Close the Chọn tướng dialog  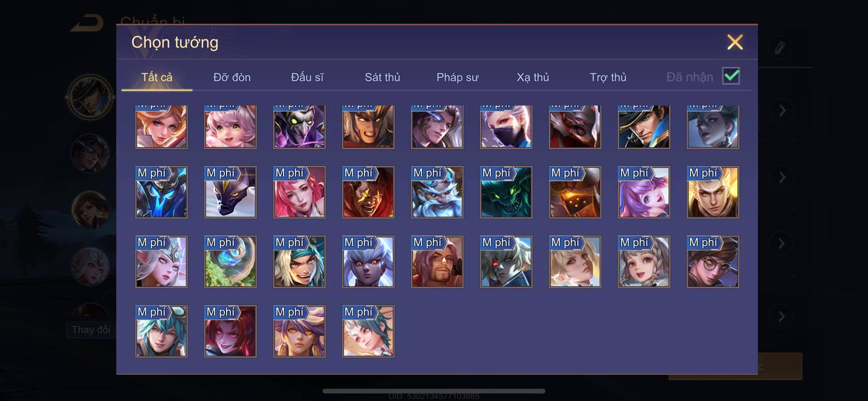point(735,42)
